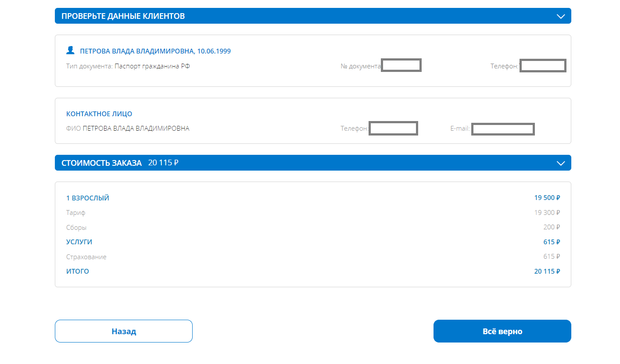Image resolution: width=620 pixels, height=364 pixels.
Task: Click the passenger Телефон field
Action: (543, 66)
